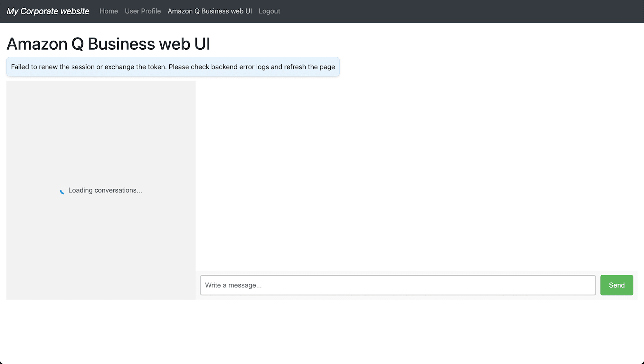Click the green Send button

tap(617, 285)
